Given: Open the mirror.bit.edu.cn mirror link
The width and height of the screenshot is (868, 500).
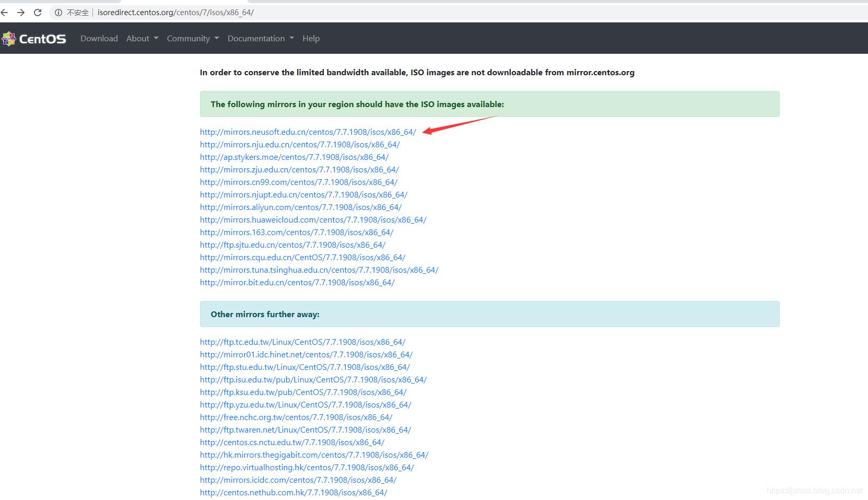Looking at the screenshot, I should (x=297, y=283).
